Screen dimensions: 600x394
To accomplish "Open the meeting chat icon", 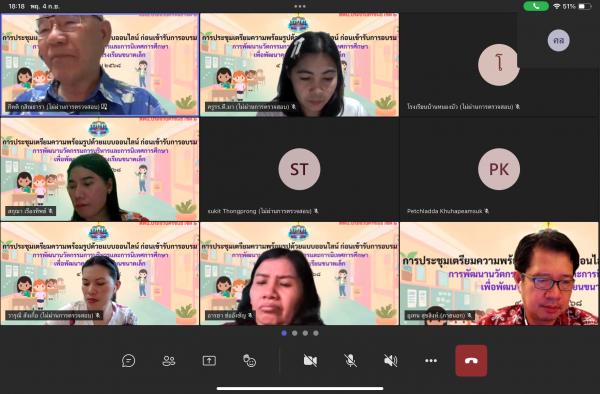I will tap(128, 361).
